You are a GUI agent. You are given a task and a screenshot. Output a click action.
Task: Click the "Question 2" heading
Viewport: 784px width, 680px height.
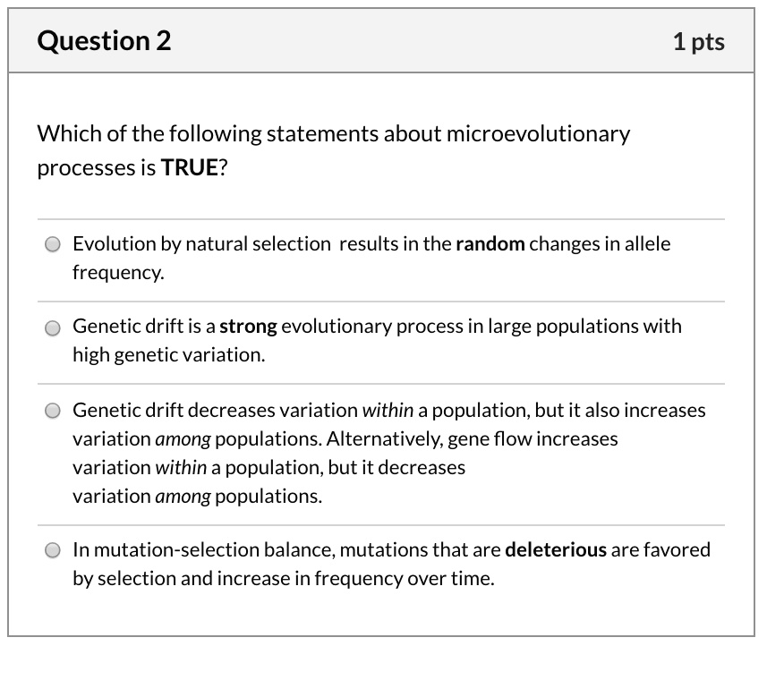pyautogui.click(x=104, y=41)
